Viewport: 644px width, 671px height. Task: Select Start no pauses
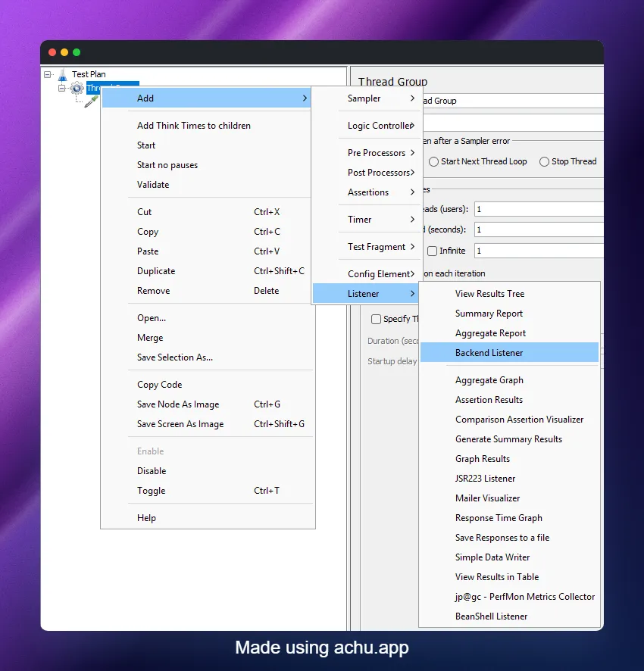click(x=206, y=165)
